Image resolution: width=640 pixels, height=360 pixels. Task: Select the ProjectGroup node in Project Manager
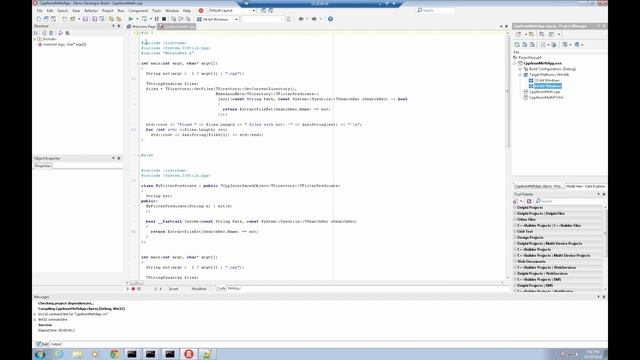coord(530,58)
